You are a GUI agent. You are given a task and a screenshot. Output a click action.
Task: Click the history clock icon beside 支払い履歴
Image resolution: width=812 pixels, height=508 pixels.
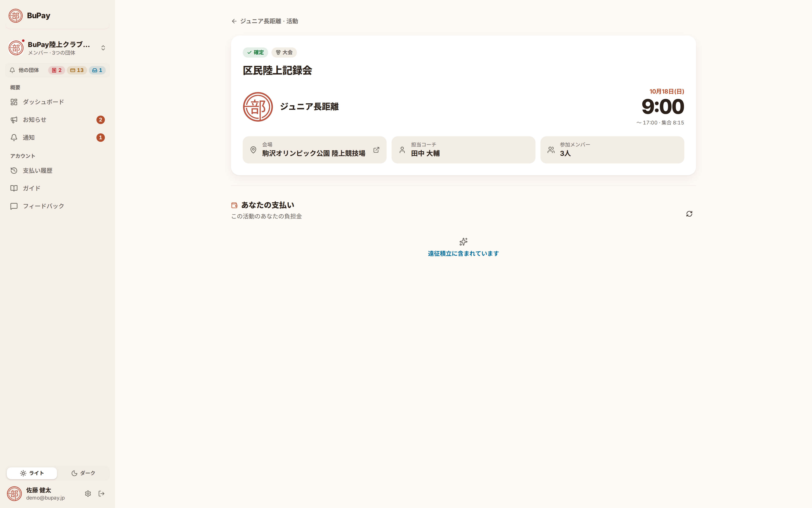[14, 170]
